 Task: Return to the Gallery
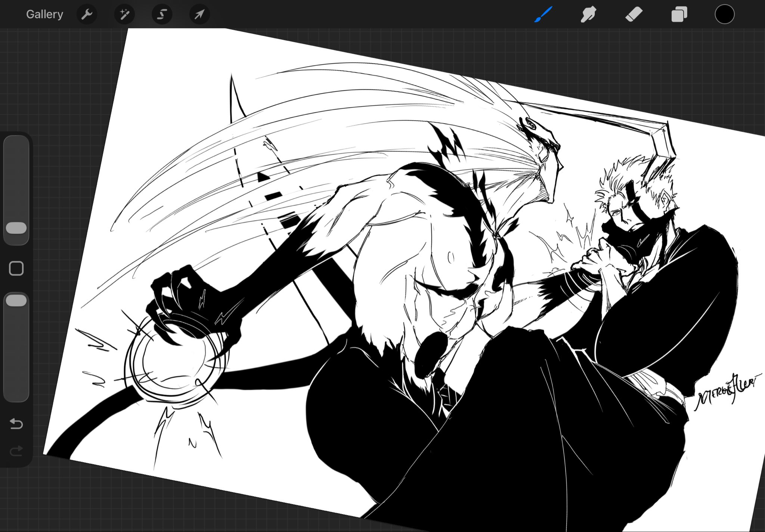(44, 14)
